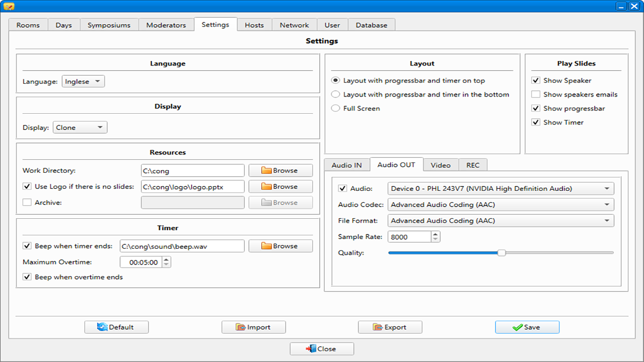Go to the Network tab

point(294,25)
